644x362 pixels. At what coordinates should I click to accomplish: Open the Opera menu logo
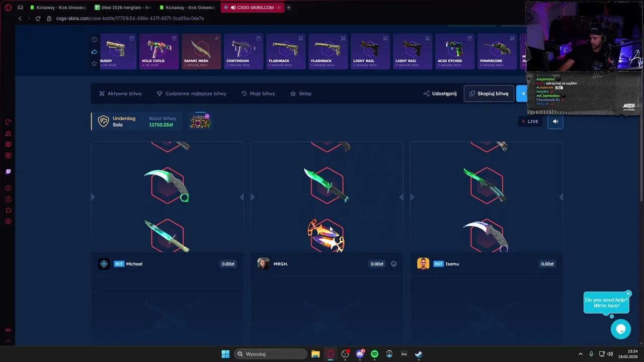click(x=8, y=8)
